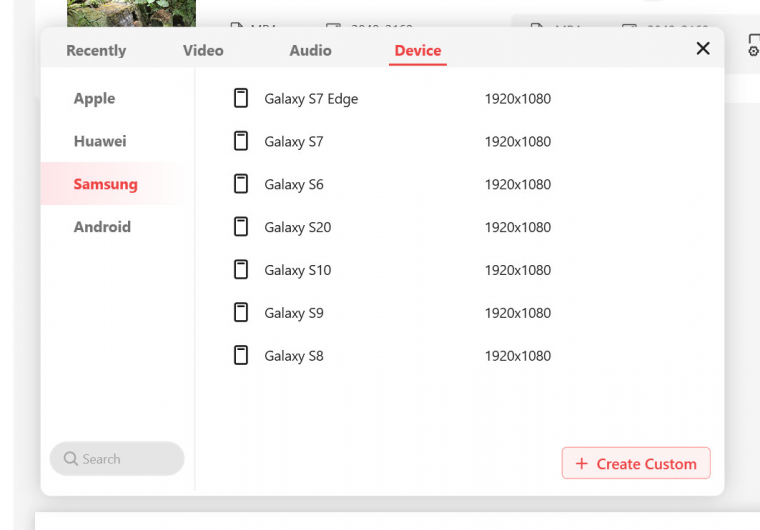Close the format selection dialog

(703, 48)
